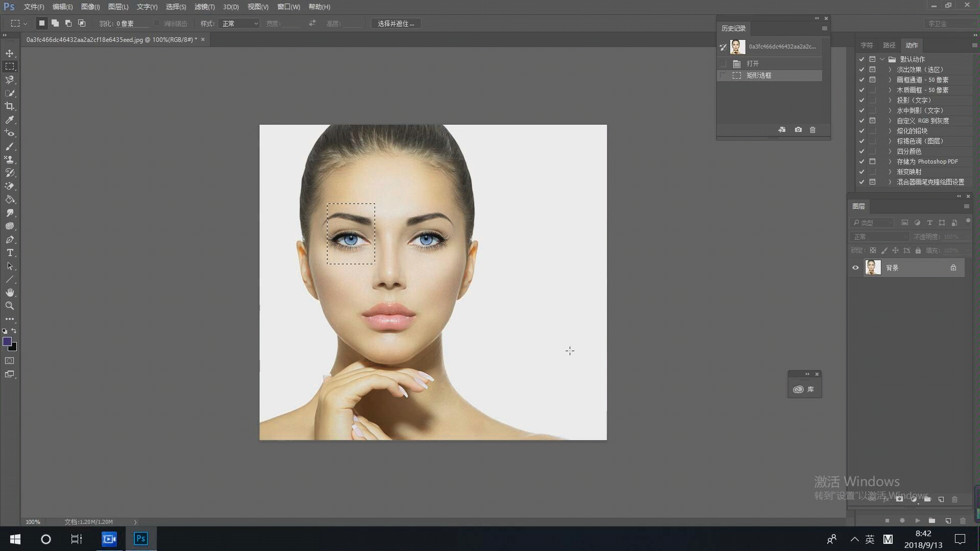Screen dimensions: 980x551
Task: Select the Crop tool
Action: point(10,106)
